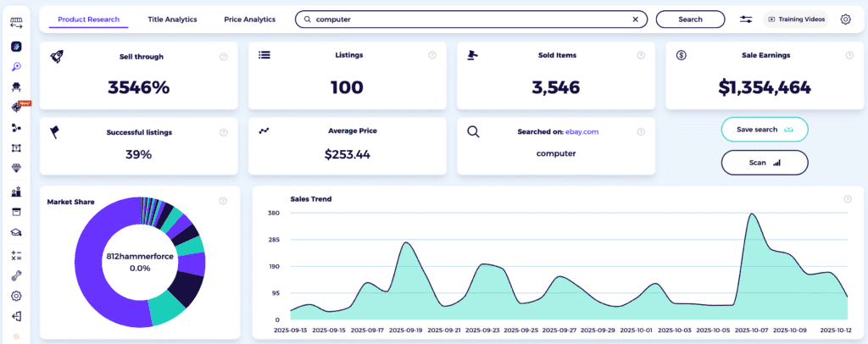Open the Training Videos link
Image resolution: width=868 pixels, height=344 pixels.
(x=795, y=19)
